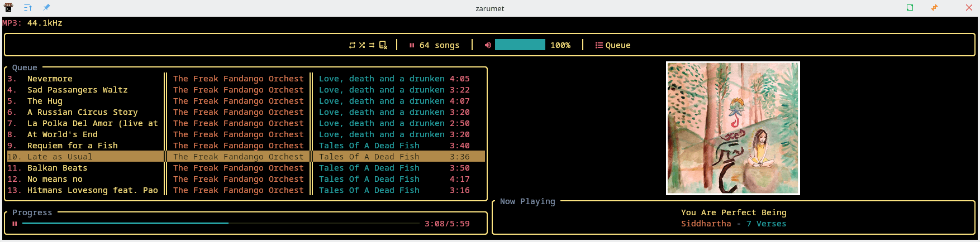This screenshot has width=980, height=242.
Task: Mute with the volume speaker icon
Action: 488,45
